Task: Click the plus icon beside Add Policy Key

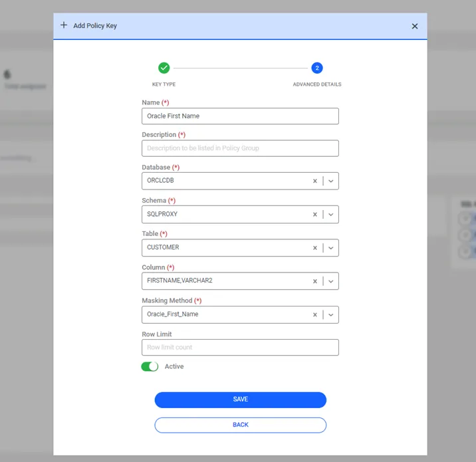Action: [64, 25]
